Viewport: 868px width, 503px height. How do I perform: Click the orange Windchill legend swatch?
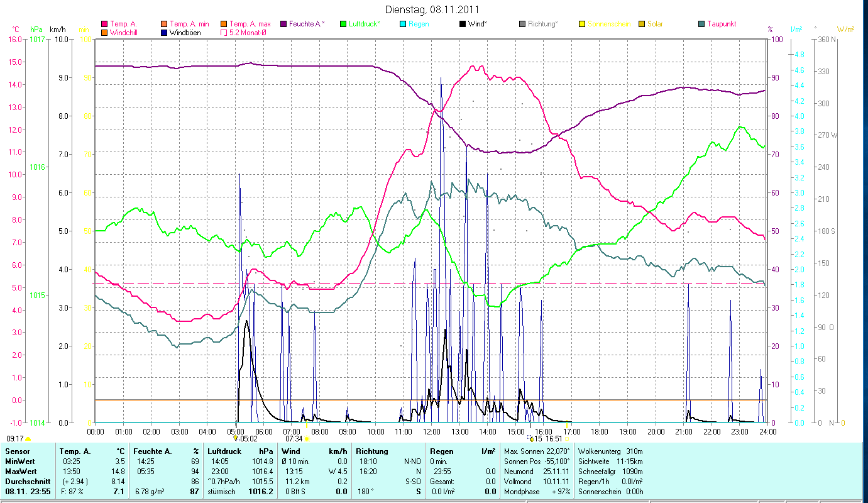coord(104,33)
